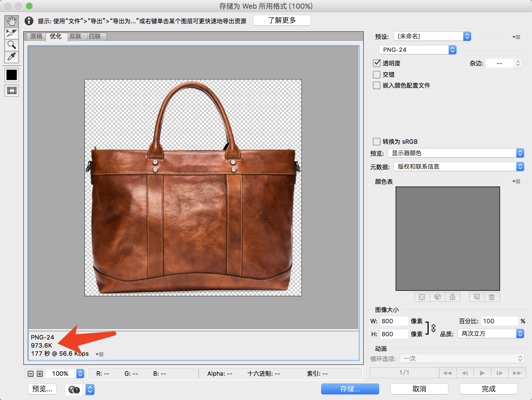Enable the 交错 checkbox
The height and width of the screenshot is (400, 532).
pos(377,75)
